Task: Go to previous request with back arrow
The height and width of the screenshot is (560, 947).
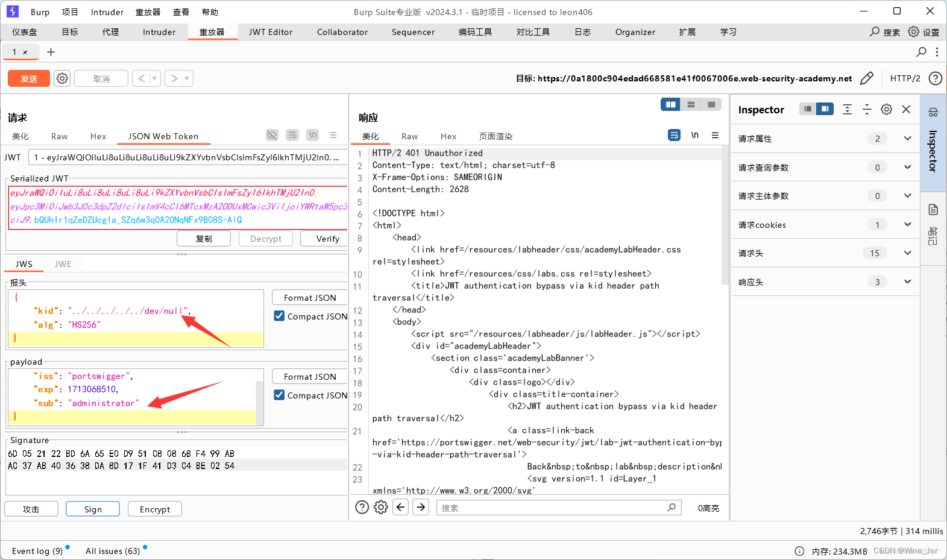Action: point(142,78)
